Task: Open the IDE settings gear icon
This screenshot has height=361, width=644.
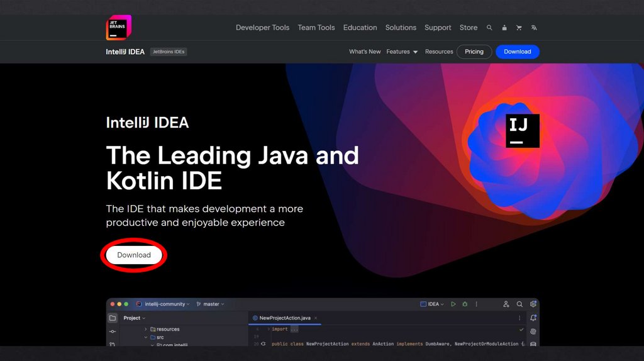Action: pyautogui.click(x=533, y=304)
